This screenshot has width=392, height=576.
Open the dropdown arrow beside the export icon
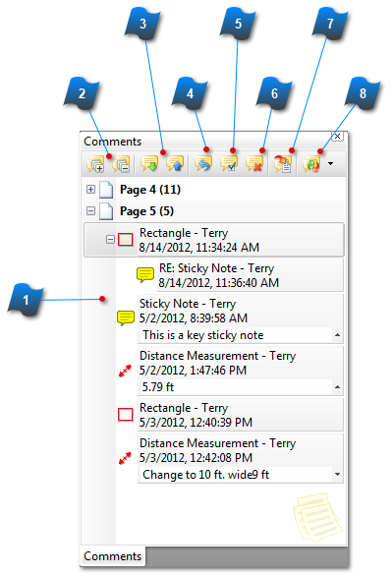(x=330, y=164)
